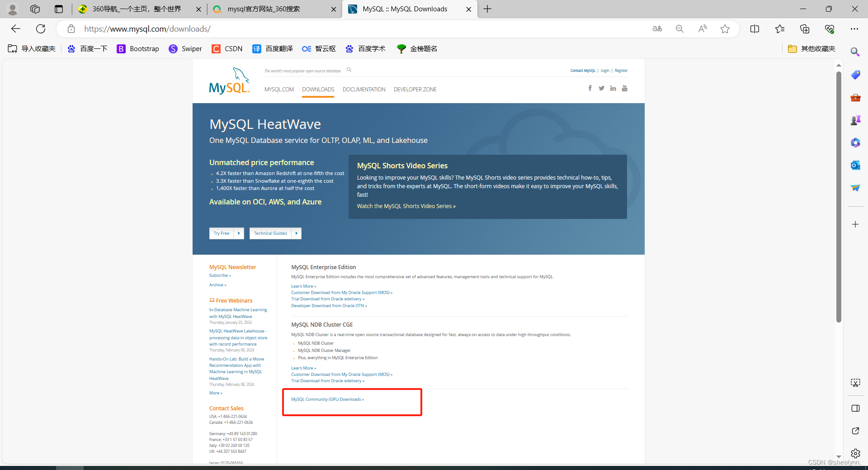Click the Read aloud icon
The height and width of the screenshot is (470, 868).
click(702, 29)
